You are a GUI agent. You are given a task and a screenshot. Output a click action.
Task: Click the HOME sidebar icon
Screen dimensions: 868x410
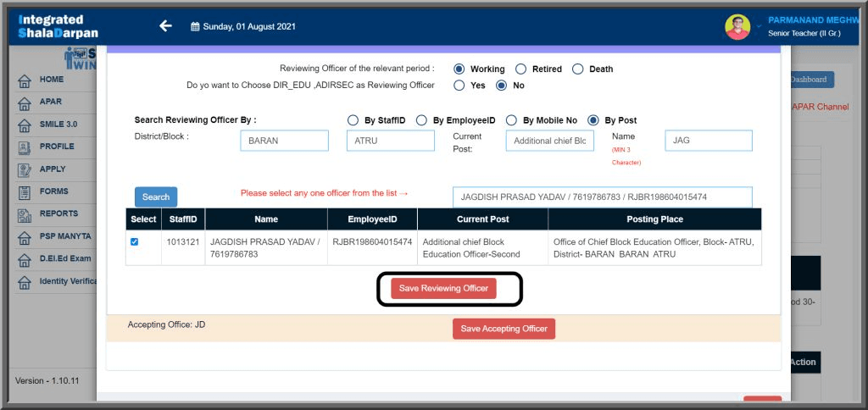[25, 80]
